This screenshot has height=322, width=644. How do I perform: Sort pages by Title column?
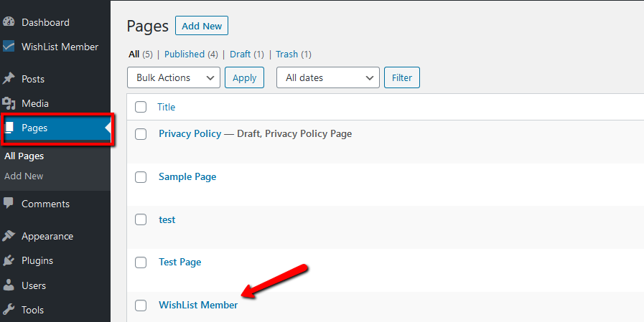pos(166,107)
